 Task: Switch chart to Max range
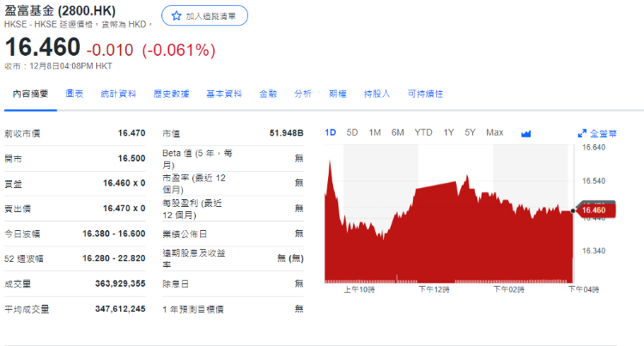click(495, 132)
